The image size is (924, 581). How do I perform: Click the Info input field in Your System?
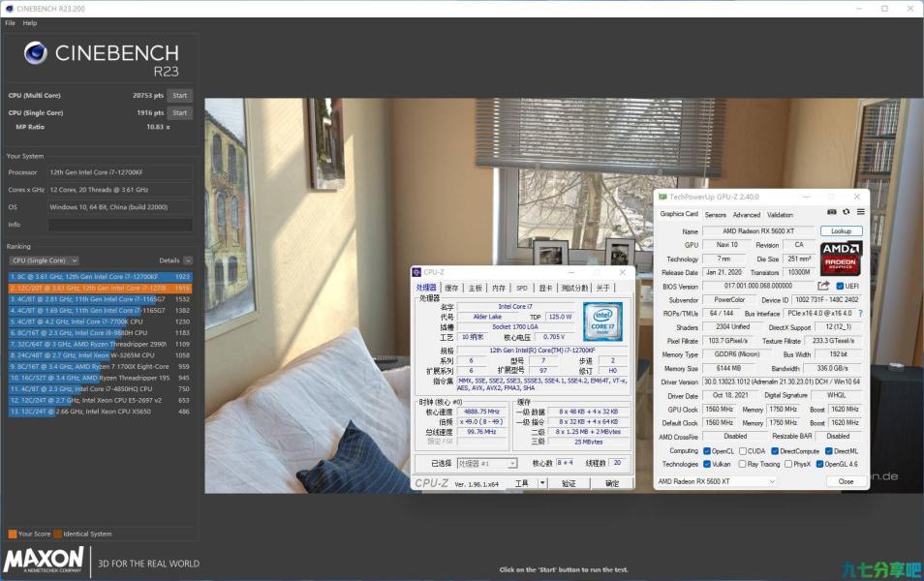click(120, 225)
